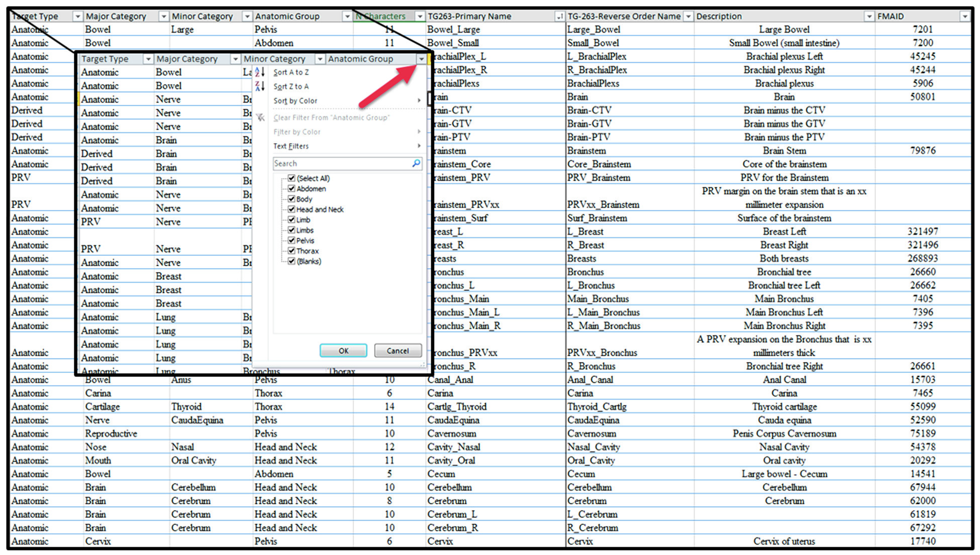This screenshot has height=555, width=980.
Task: Click the OK button to apply filter
Action: point(343,350)
